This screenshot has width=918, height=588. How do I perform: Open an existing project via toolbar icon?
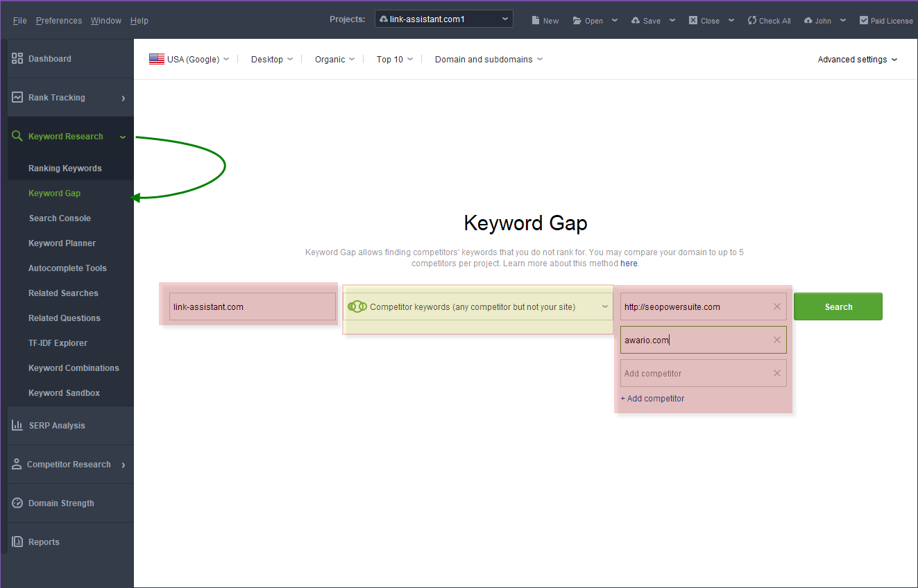[589, 20]
